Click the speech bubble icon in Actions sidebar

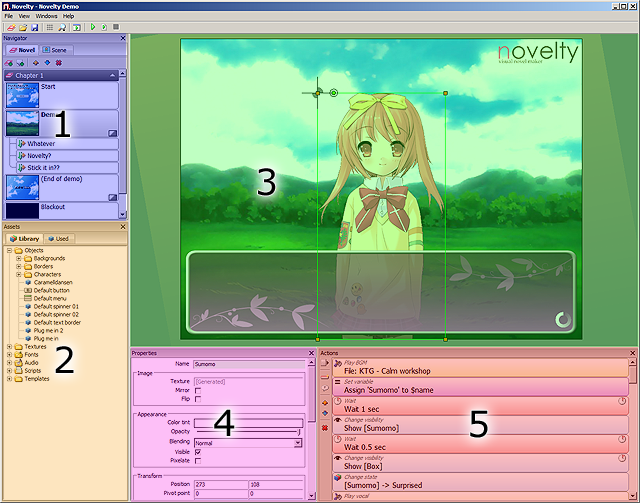(325, 388)
